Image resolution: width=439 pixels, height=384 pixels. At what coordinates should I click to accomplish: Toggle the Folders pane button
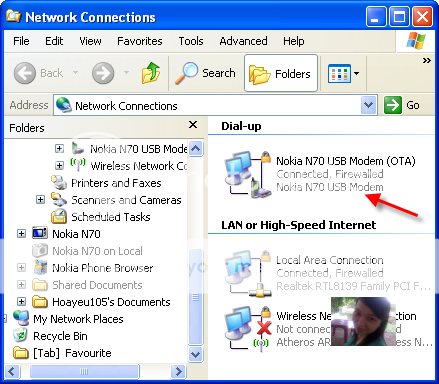(281, 73)
